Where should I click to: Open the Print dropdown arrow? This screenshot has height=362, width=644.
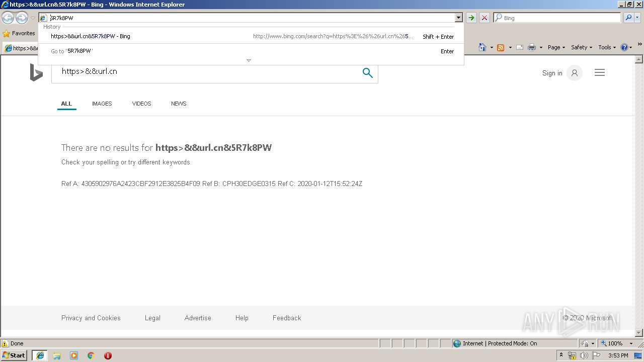(x=541, y=47)
